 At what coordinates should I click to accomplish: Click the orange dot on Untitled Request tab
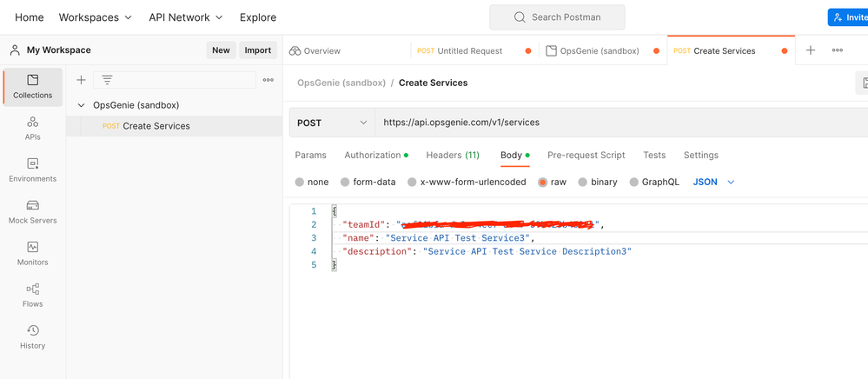pyautogui.click(x=528, y=51)
